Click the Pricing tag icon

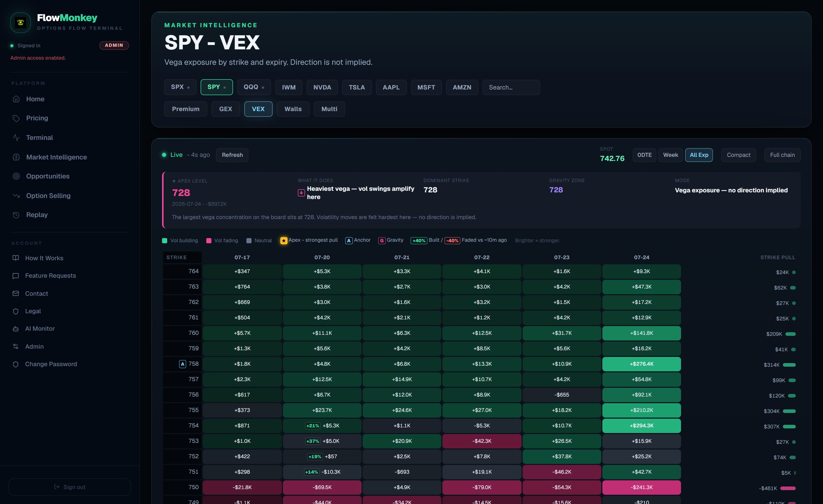[16, 118]
